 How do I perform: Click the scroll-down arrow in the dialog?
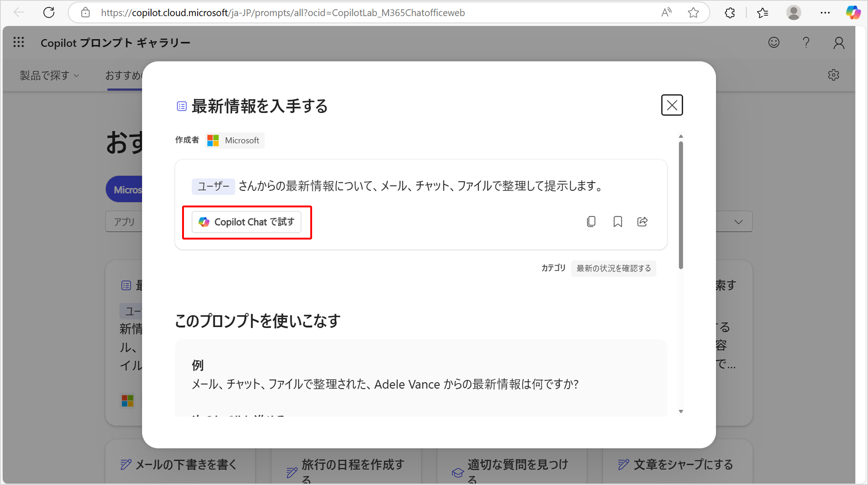pos(681,411)
